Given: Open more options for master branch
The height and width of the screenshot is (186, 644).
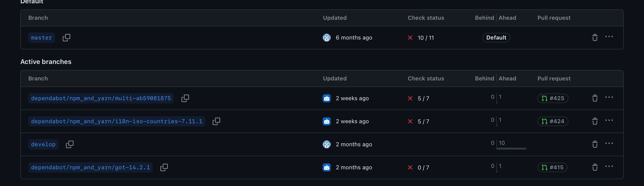Looking at the screenshot, I should [x=609, y=37].
